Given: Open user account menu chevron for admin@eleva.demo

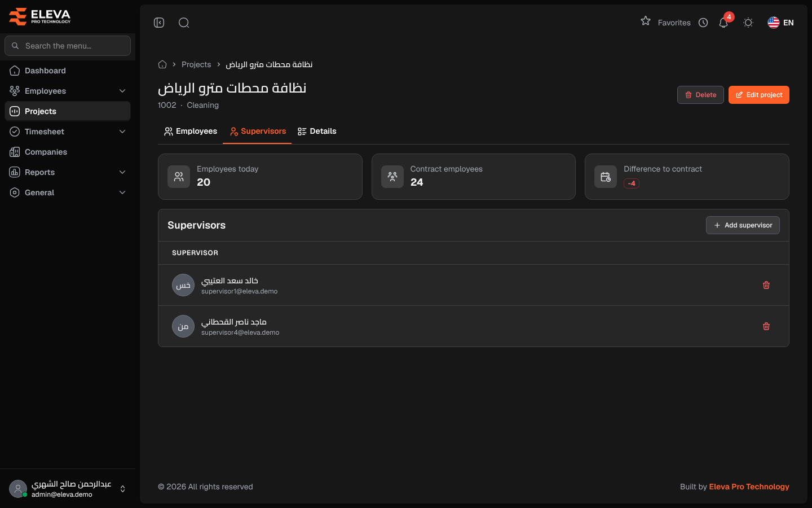Looking at the screenshot, I should [122, 489].
